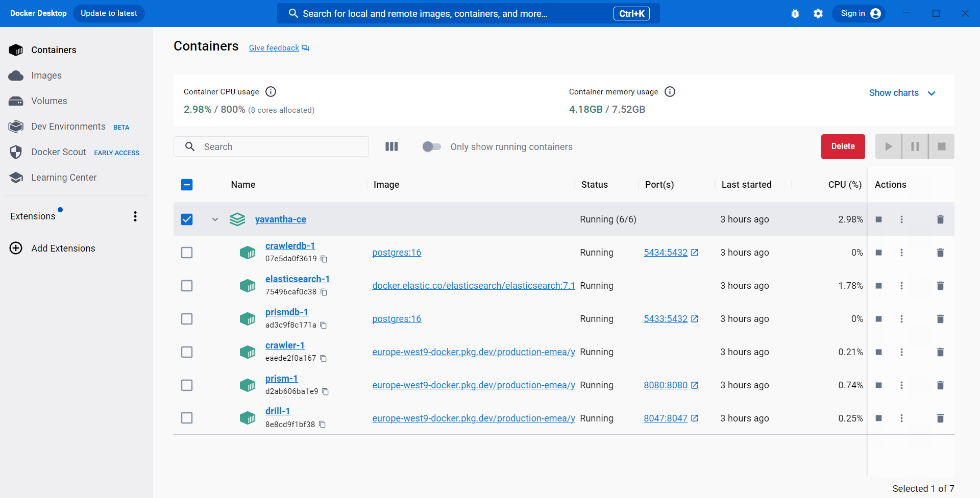The image size is (980, 498).
Task: Go to Volumes in sidebar
Action: (x=77, y=101)
